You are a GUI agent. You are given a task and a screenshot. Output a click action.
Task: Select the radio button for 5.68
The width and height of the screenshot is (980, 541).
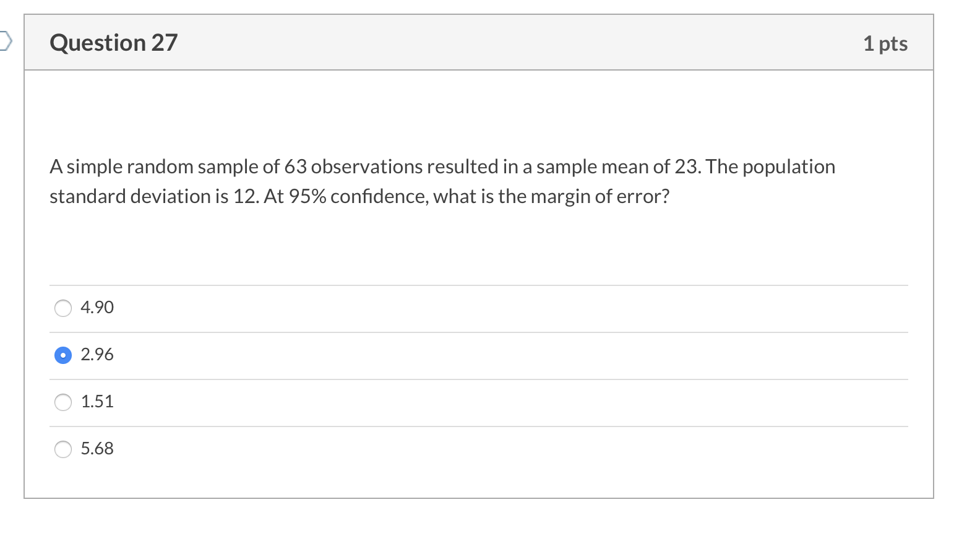point(62,449)
